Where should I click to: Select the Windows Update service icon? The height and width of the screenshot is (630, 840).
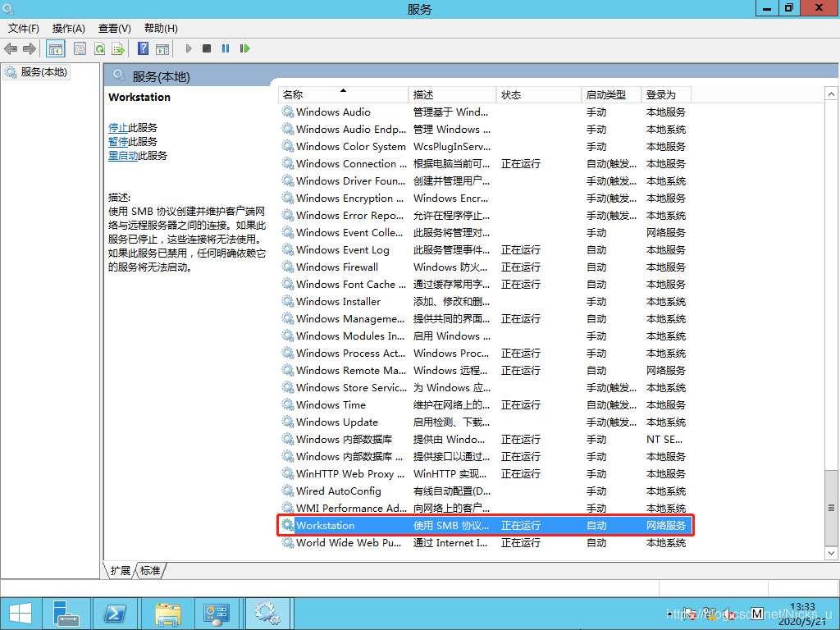pyautogui.click(x=288, y=422)
